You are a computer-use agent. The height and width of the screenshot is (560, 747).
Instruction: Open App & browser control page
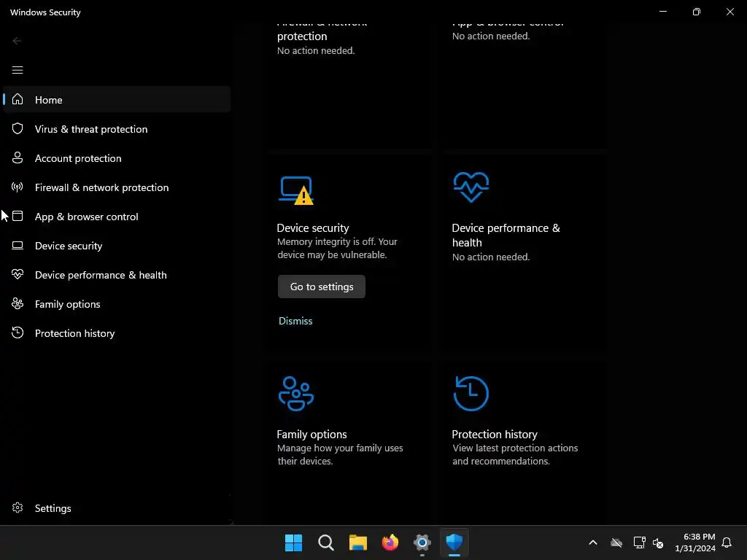tap(117, 217)
